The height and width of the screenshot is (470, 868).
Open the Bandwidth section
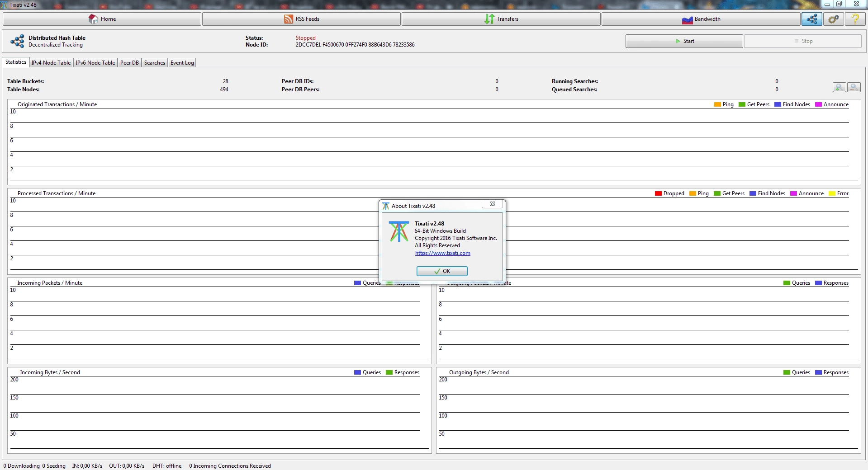click(x=701, y=19)
